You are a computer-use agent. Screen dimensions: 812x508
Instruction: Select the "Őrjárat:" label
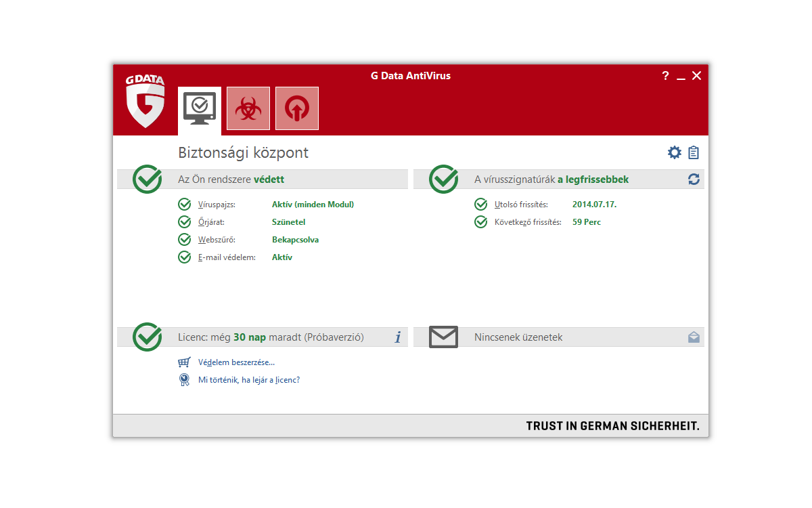coord(211,222)
